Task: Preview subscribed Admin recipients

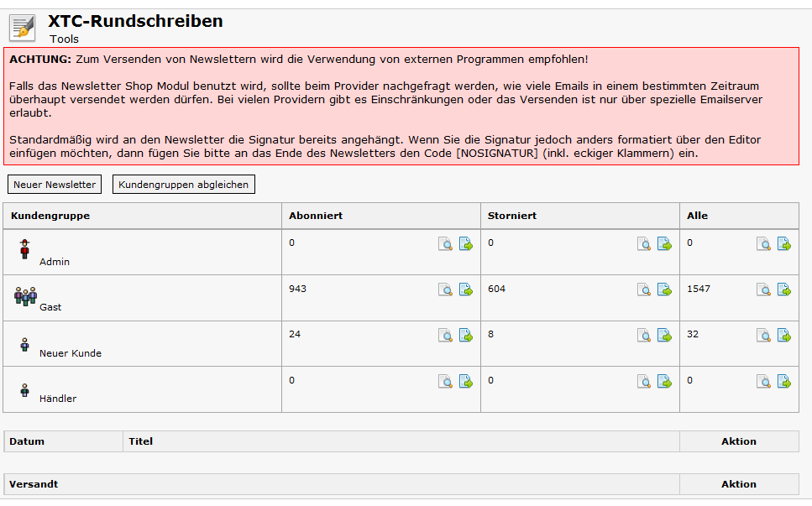Action: click(446, 244)
